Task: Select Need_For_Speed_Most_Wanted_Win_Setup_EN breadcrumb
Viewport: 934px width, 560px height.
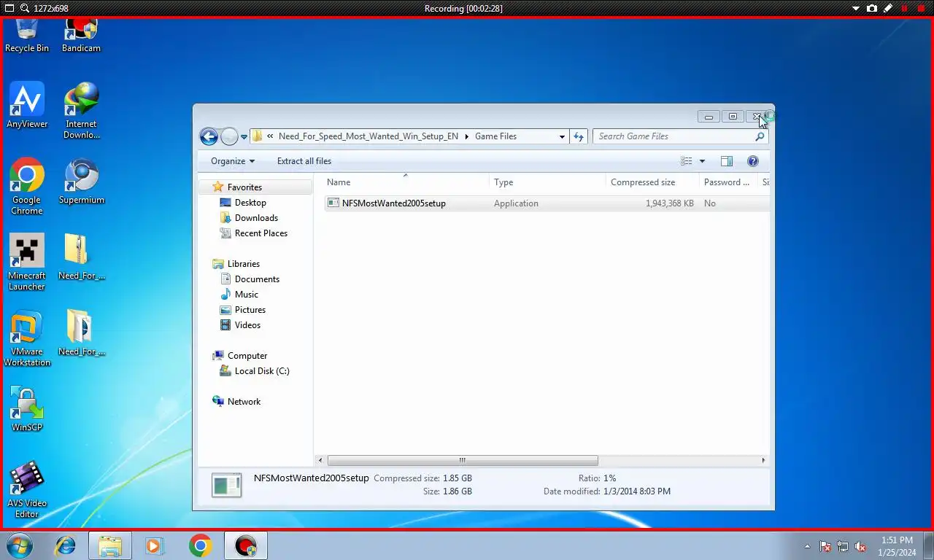Action: pos(368,136)
